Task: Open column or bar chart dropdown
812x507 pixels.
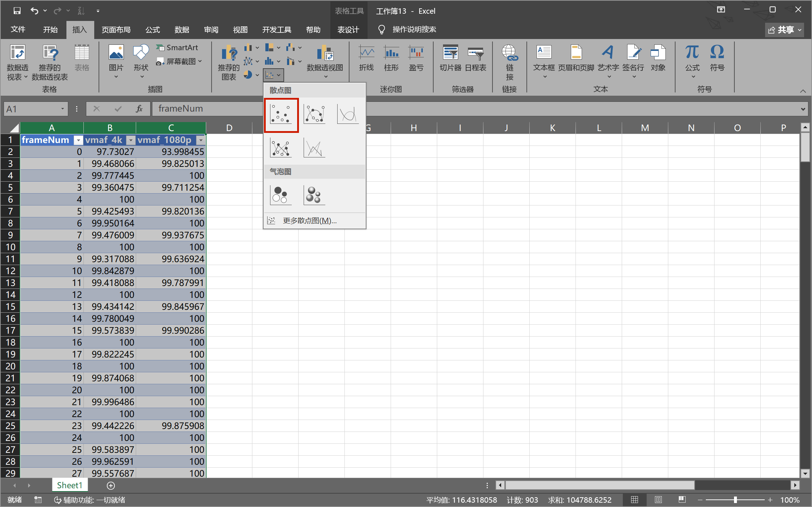Action: click(252, 48)
